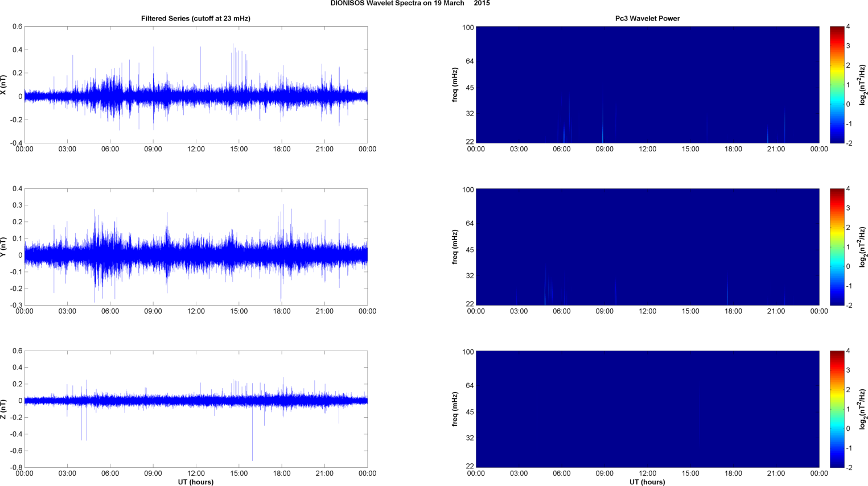Click the 12:00 tick under the top spectrogram
868x486 pixels.
tap(647, 149)
